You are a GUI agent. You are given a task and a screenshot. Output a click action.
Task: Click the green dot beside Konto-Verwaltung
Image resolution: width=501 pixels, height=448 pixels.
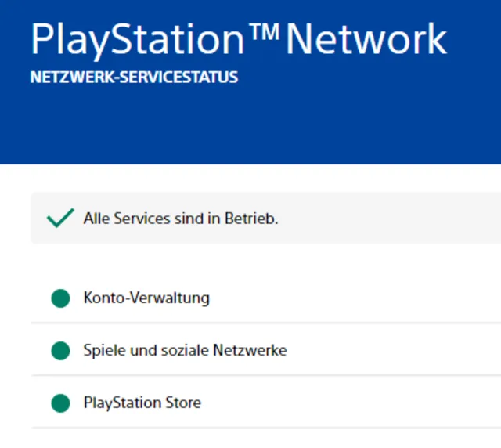pyautogui.click(x=60, y=298)
